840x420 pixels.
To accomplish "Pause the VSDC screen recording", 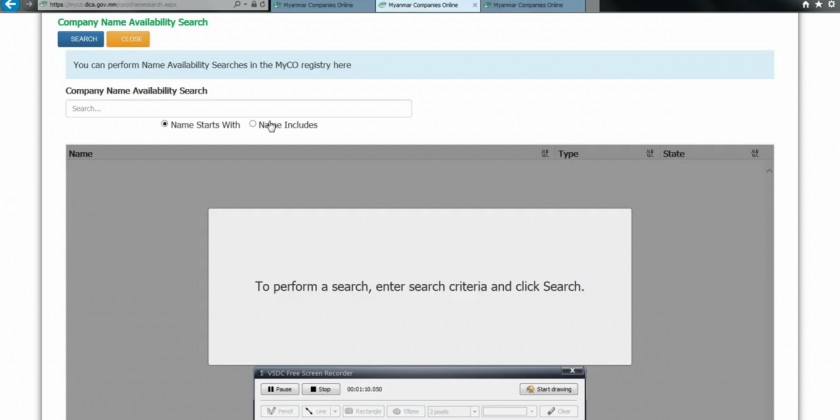I will [x=280, y=389].
